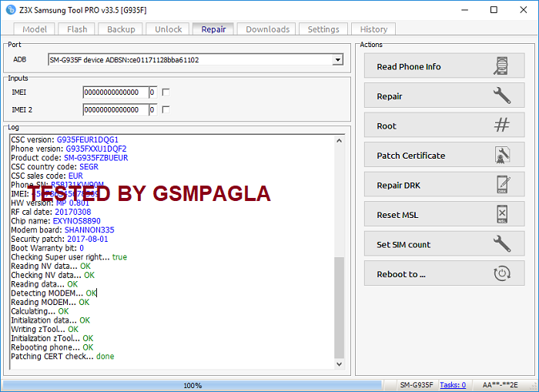Click Reading NV data... OK line

51,266
